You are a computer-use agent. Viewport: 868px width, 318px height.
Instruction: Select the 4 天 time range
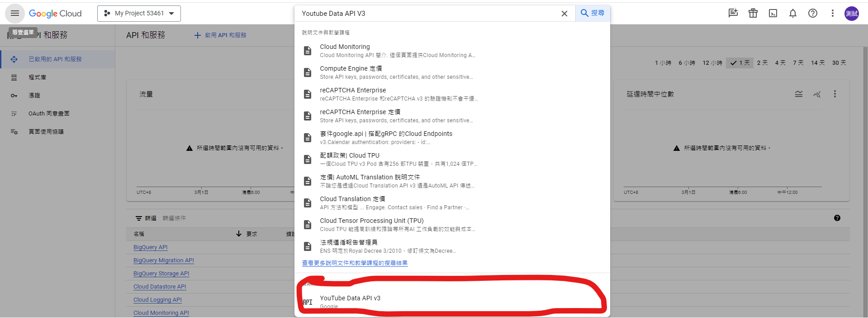click(x=780, y=63)
